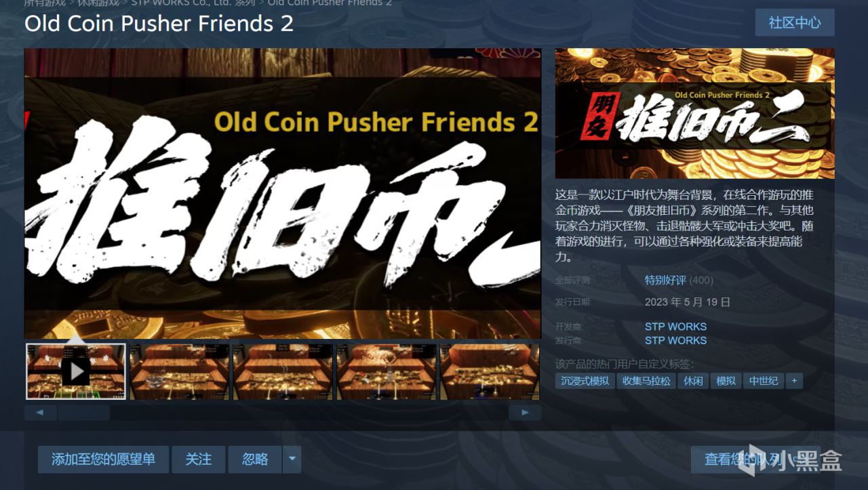Open dropdown arrow next to 忽略 button
The image size is (868, 490).
(292, 459)
